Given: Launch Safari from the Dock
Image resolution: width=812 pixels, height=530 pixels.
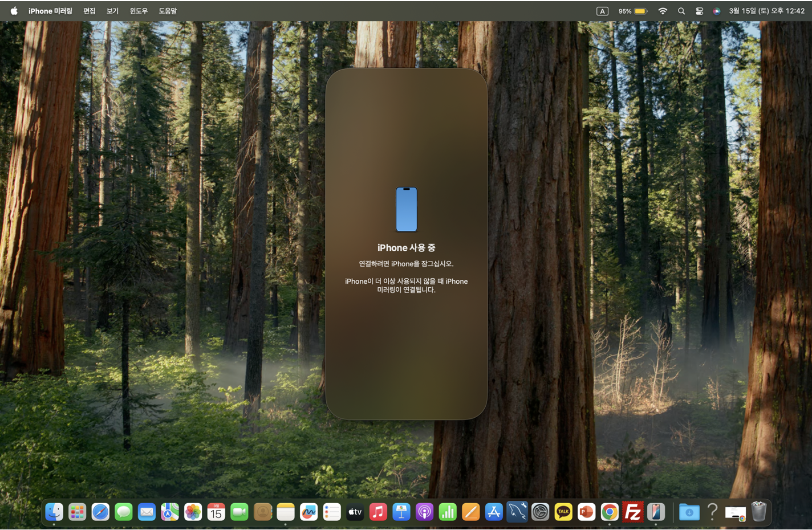Looking at the screenshot, I should [100, 512].
